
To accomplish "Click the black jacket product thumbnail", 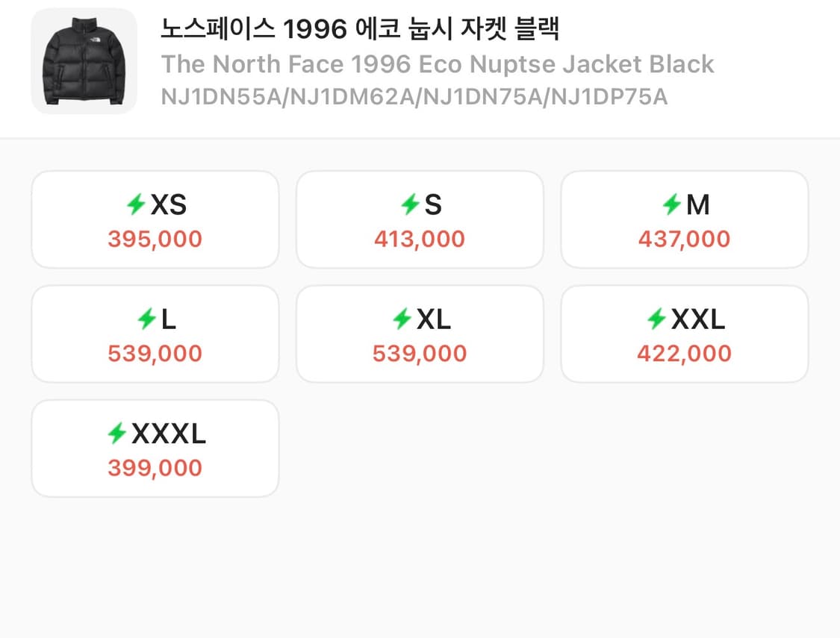I will coord(84,62).
